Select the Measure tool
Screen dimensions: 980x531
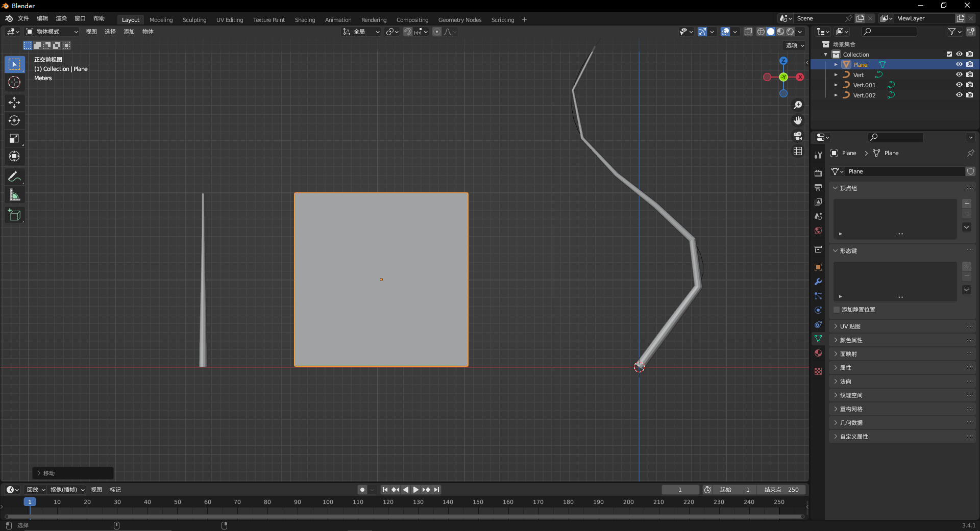[14, 195]
